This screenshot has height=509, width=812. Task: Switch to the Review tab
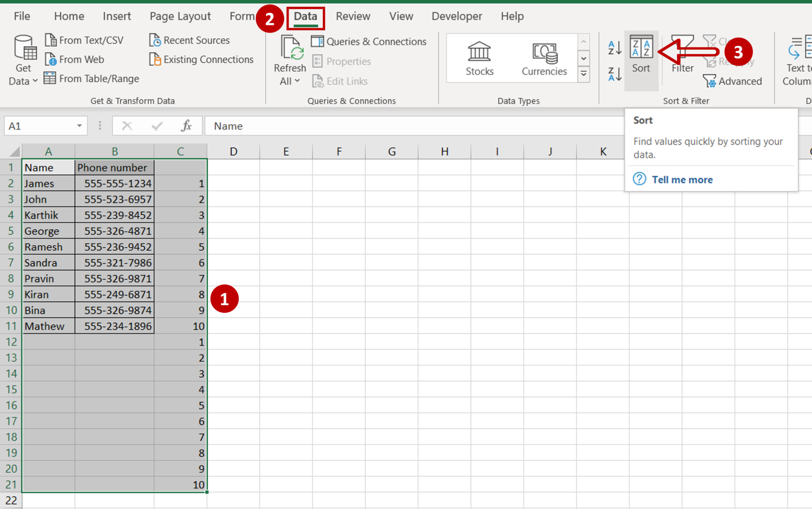[352, 16]
